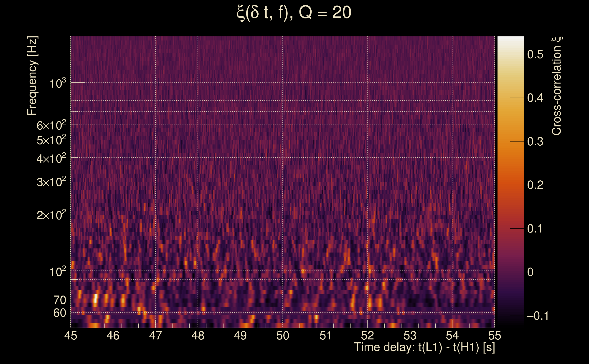589x364 pixels.
Task: Click the x-axis tick label 48
Action: [x=198, y=336]
